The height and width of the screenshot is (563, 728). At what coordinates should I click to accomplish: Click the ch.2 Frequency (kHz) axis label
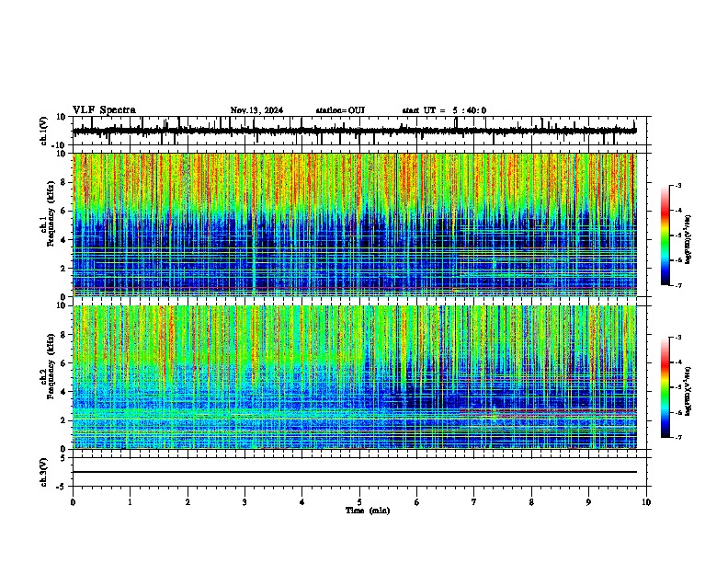click(51, 366)
